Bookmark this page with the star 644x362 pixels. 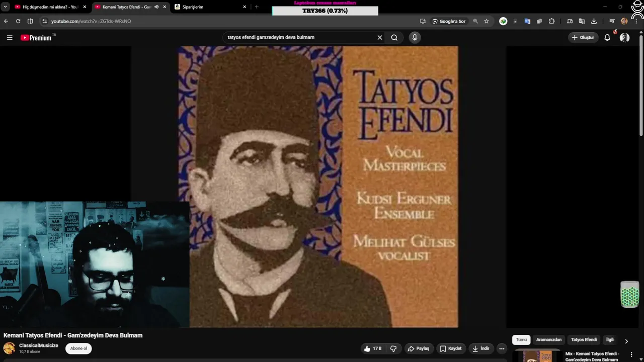[487, 21]
